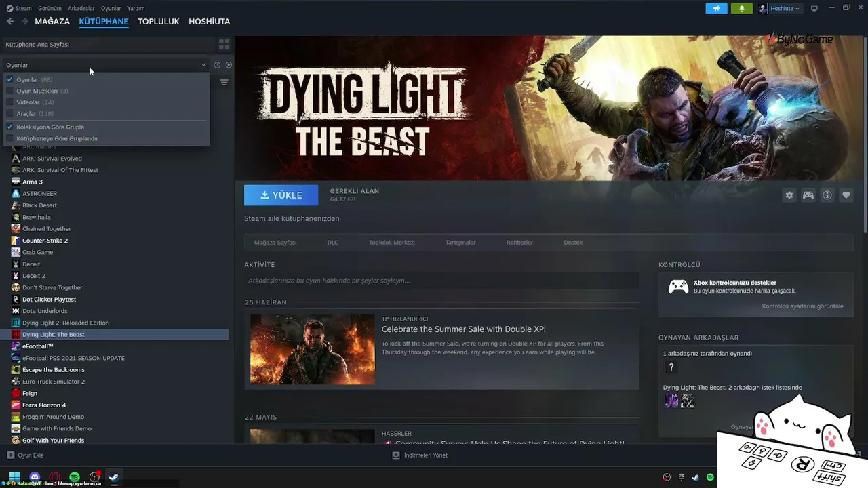Go forward with the right arrow

pos(24,22)
